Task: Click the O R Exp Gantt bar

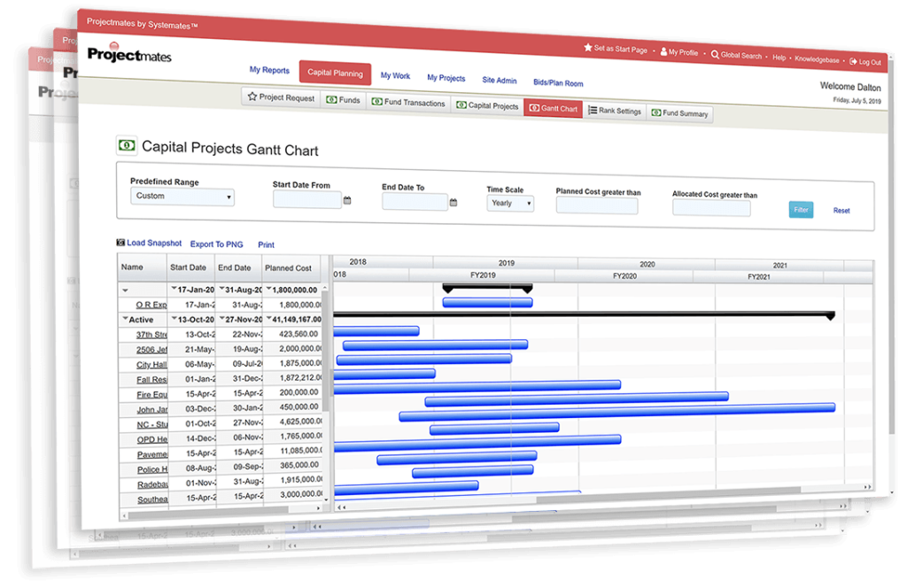Action: (x=488, y=302)
